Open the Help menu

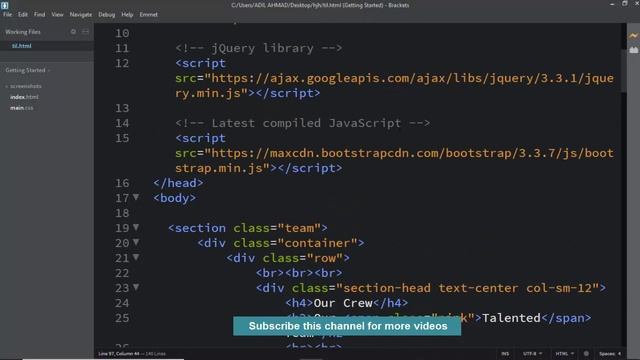pyautogui.click(x=127, y=14)
